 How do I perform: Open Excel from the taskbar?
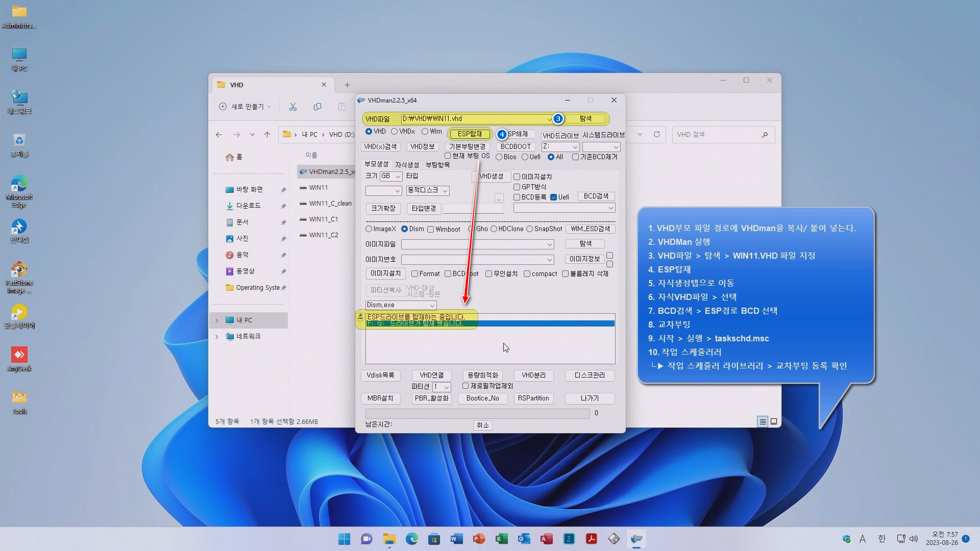[x=501, y=539]
